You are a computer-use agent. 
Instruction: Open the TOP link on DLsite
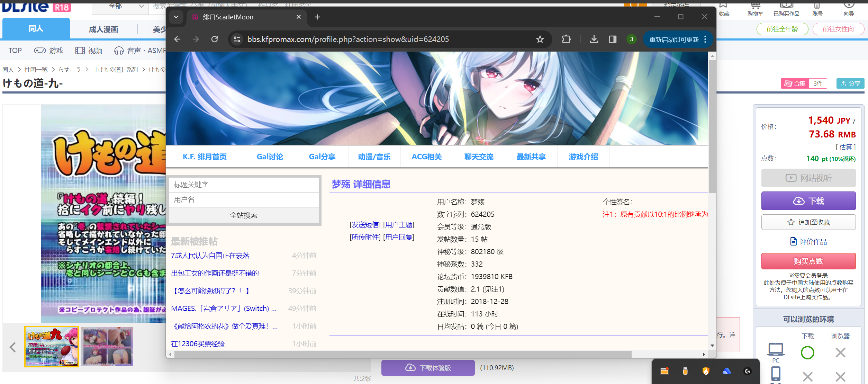click(x=15, y=51)
